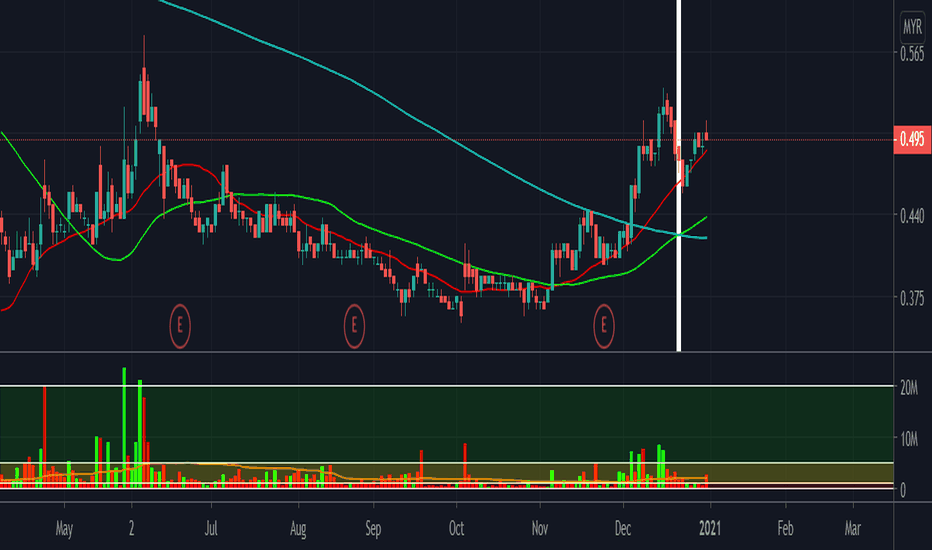Screen dimensions: 932x550
Task: Click the "2" date label after May
Action: click(131, 528)
